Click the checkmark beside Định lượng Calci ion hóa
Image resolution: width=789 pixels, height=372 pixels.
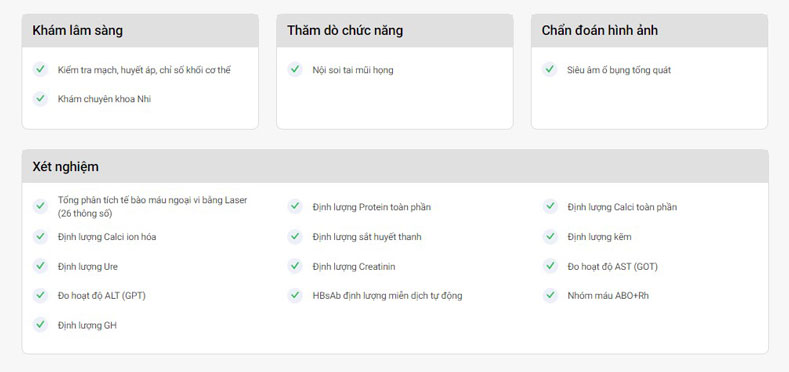pyautogui.click(x=40, y=237)
